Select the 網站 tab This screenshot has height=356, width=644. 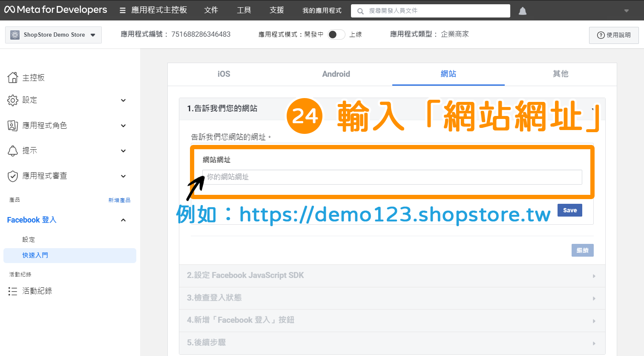coord(448,74)
